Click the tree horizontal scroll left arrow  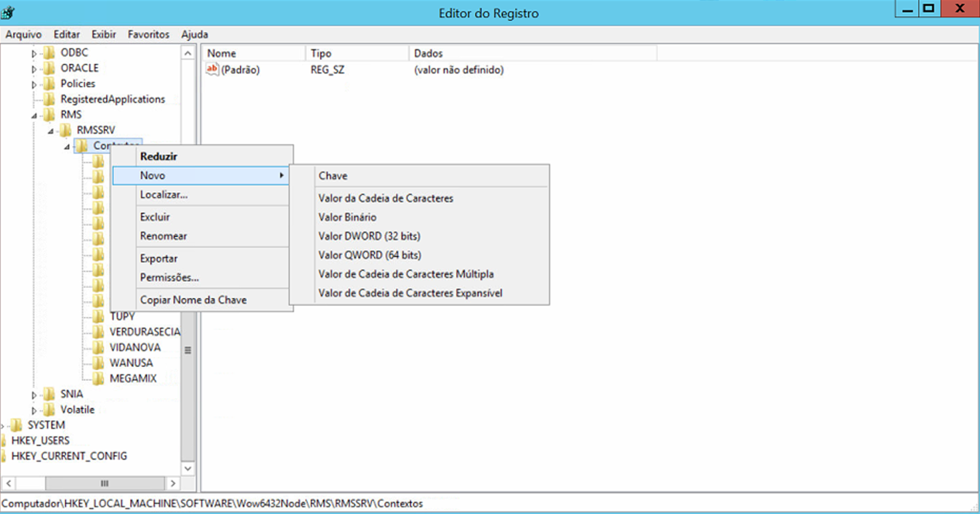coord(9,483)
